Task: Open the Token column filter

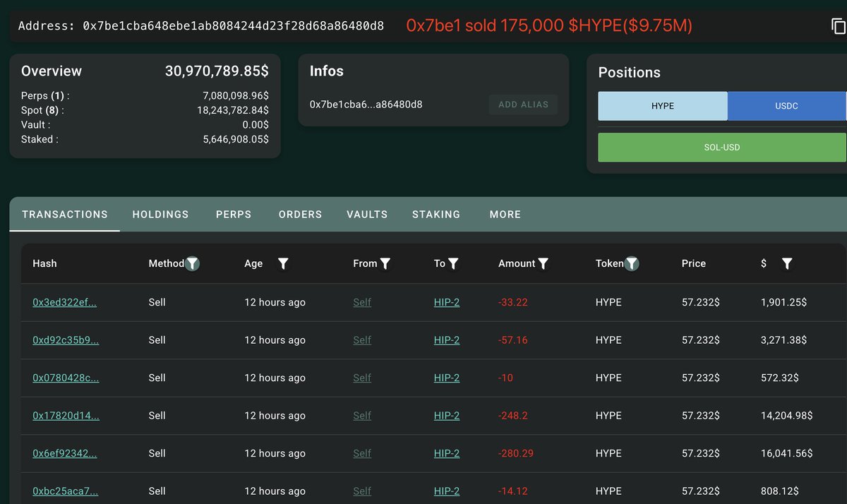Action: [x=632, y=263]
